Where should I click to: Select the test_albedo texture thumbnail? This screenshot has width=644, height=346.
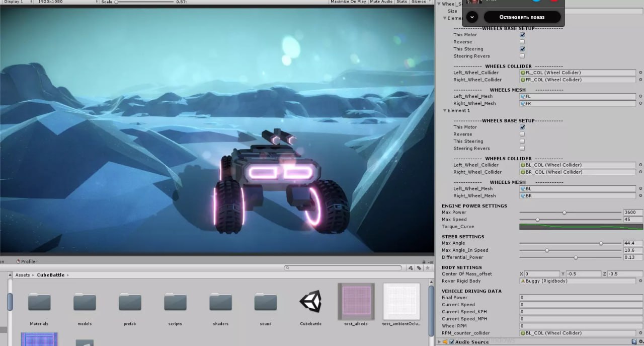356,302
